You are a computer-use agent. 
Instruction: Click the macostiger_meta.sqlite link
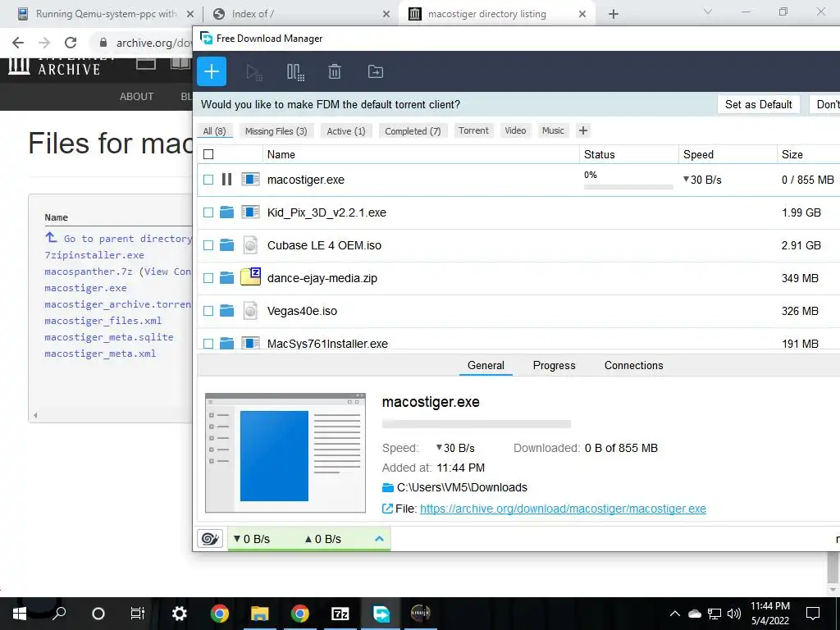pos(109,337)
